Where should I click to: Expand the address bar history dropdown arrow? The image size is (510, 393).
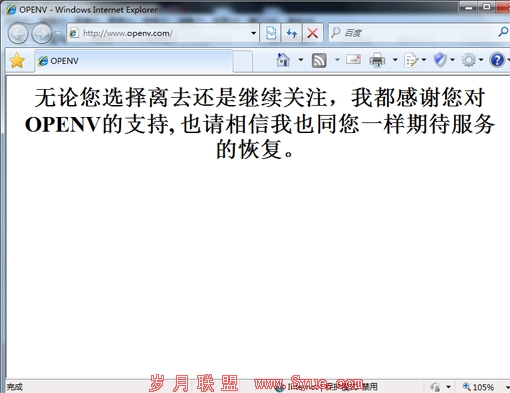[253, 33]
